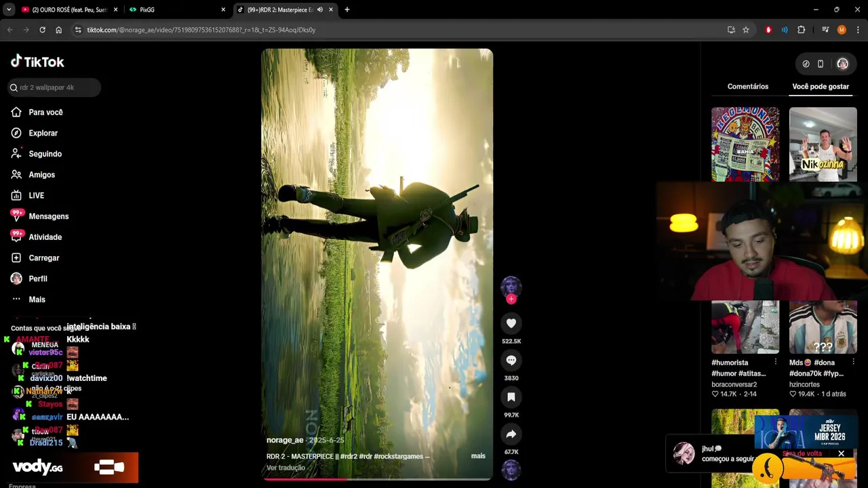Open the profile avatar at the top right
The image size is (868, 488).
(x=842, y=64)
